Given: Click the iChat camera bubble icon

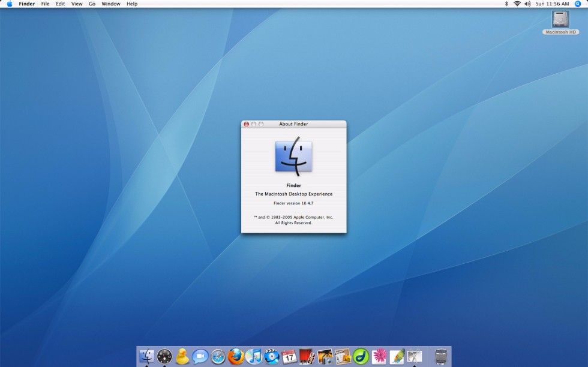Looking at the screenshot, I should coord(200,357).
